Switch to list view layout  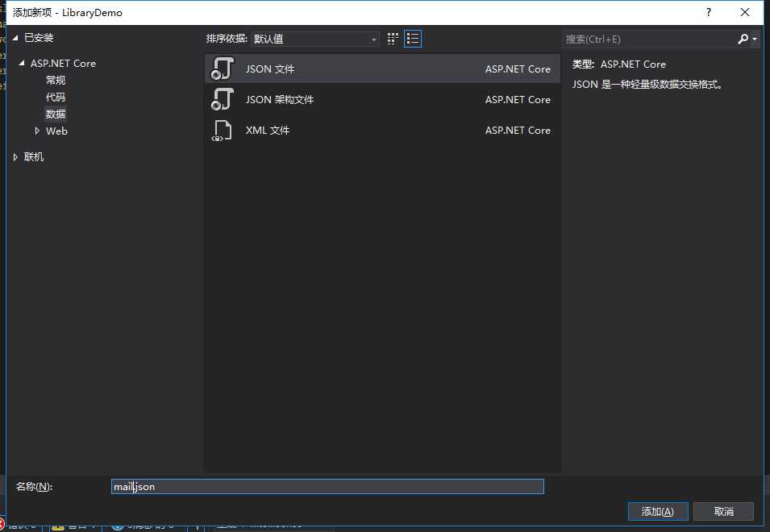(x=413, y=39)
